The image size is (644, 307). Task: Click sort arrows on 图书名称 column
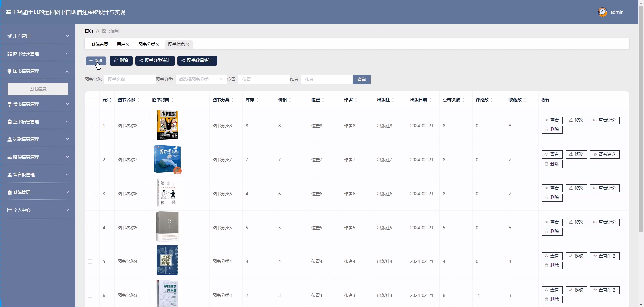click(x=138, y=100)
